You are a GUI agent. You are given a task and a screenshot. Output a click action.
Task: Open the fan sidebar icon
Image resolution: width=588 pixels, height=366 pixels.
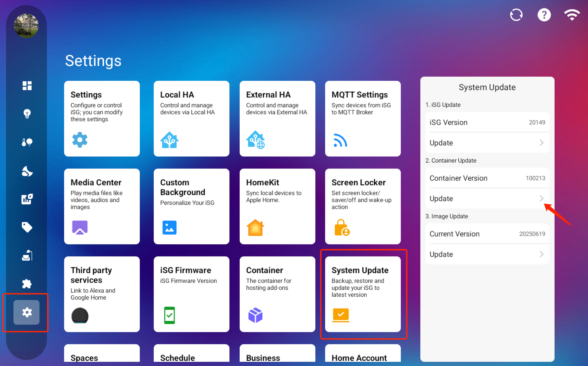coord(27,171)
